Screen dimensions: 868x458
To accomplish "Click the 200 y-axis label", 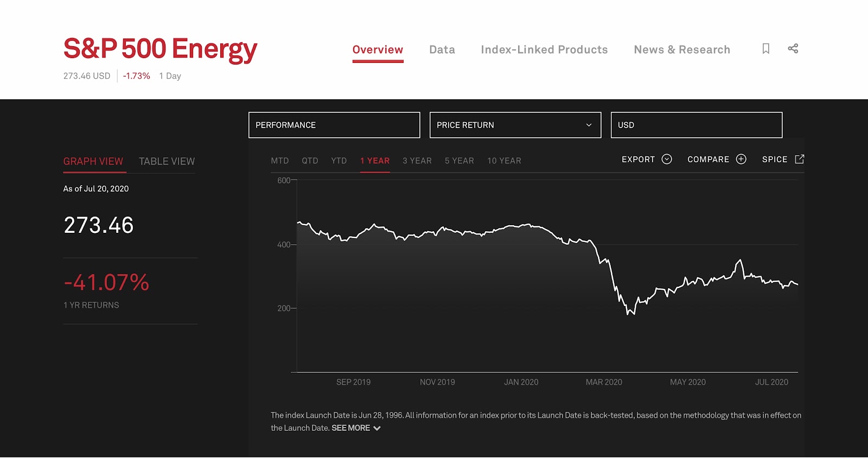I will 284,309.
